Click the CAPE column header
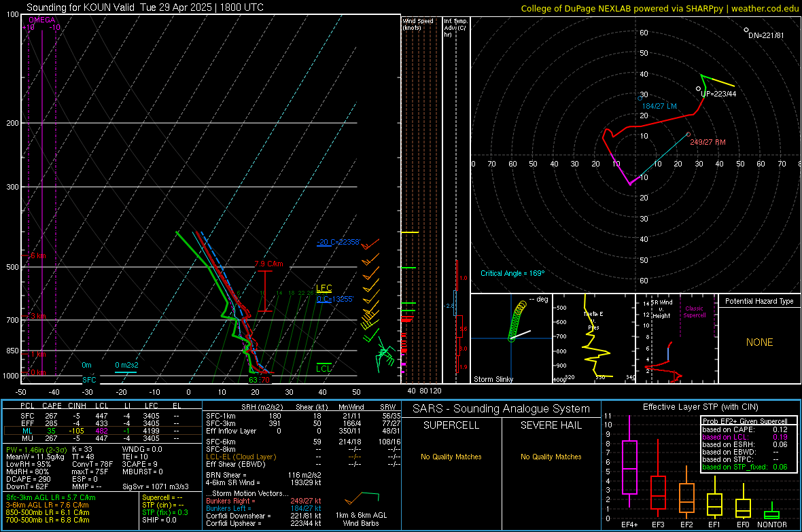The width and height of the screenshot is (802, 532). tap(52, 406)
